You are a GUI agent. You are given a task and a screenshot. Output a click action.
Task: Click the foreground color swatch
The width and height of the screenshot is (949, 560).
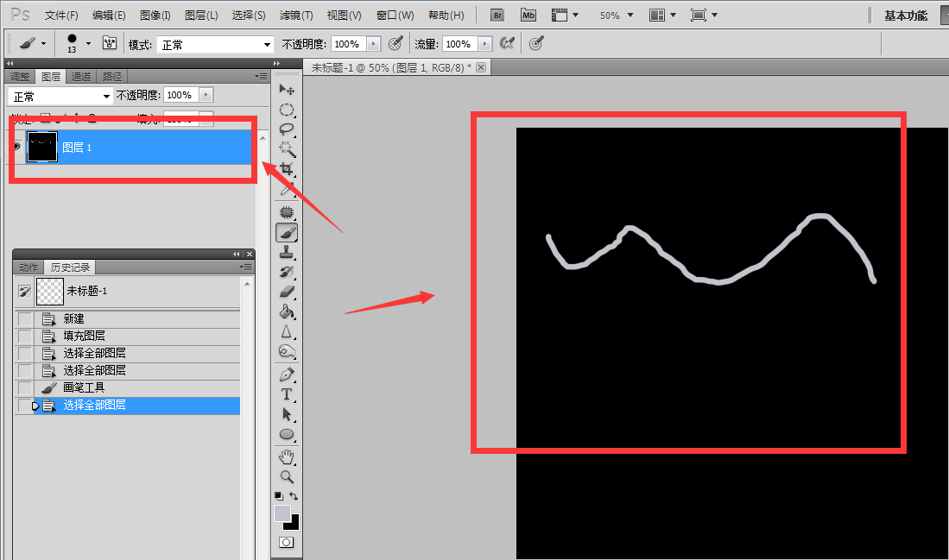[x=282, y=513]
